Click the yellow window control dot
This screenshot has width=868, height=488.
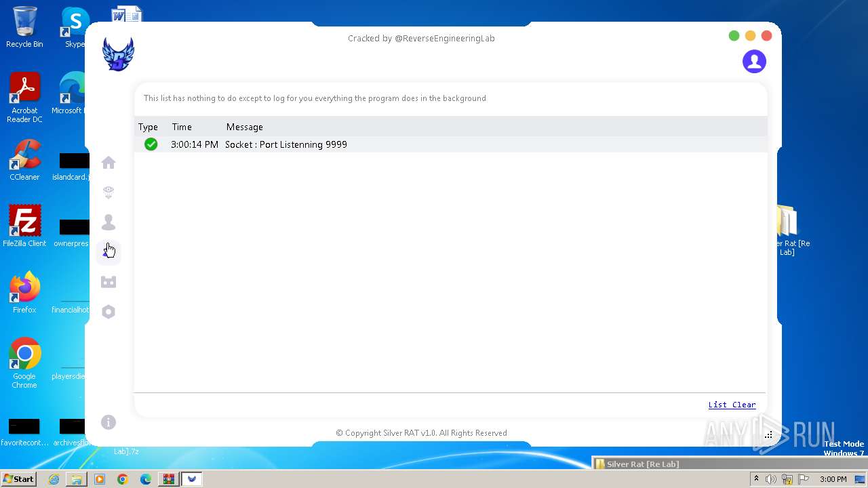point(750,36)
